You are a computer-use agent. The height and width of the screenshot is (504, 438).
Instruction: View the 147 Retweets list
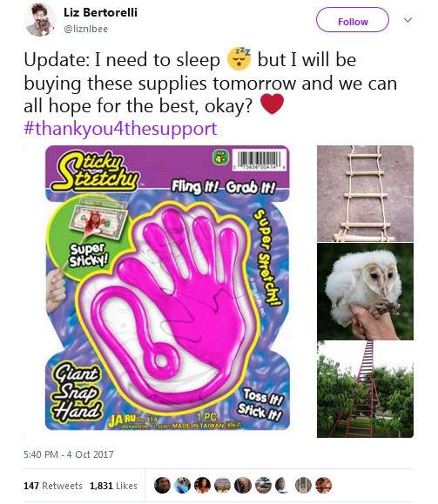[x=53, y=486]
